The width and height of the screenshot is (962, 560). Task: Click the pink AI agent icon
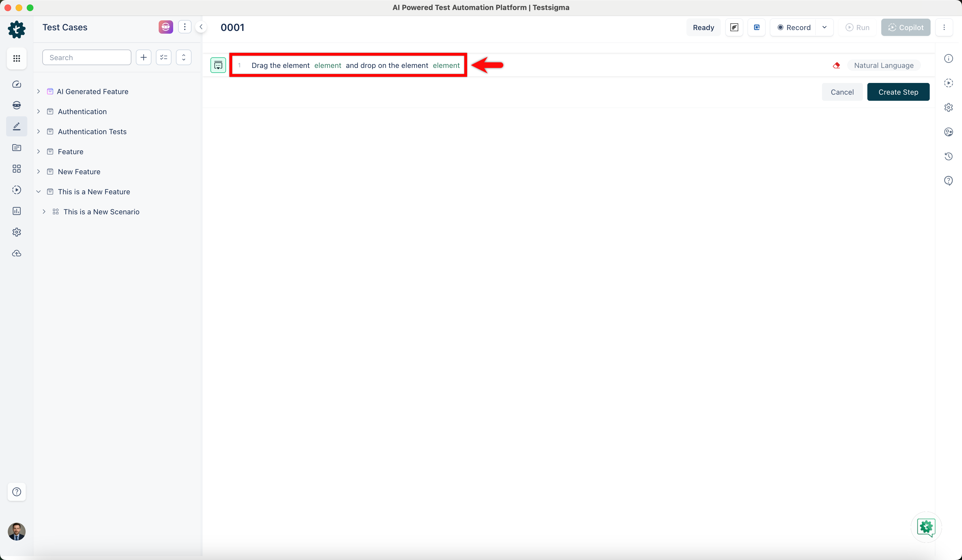coord(166,27)
